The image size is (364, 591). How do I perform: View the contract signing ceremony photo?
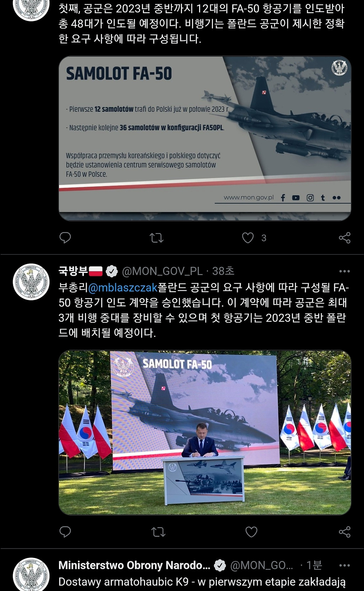coord(205,432)
